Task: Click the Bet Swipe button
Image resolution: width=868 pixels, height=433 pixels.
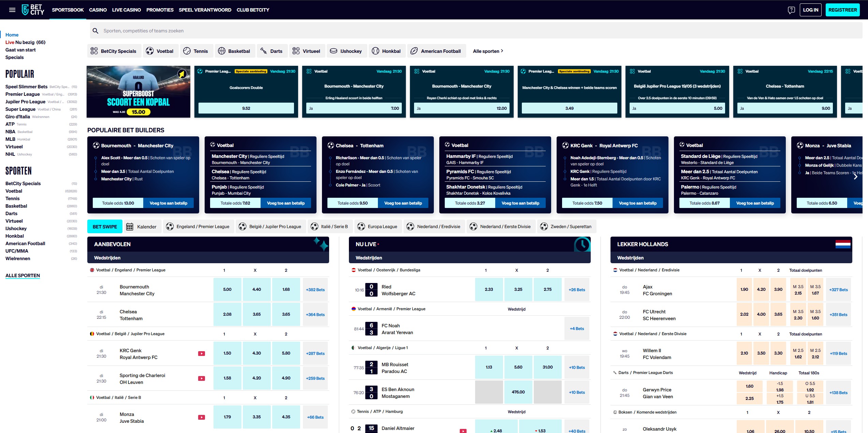Action: 105,227
